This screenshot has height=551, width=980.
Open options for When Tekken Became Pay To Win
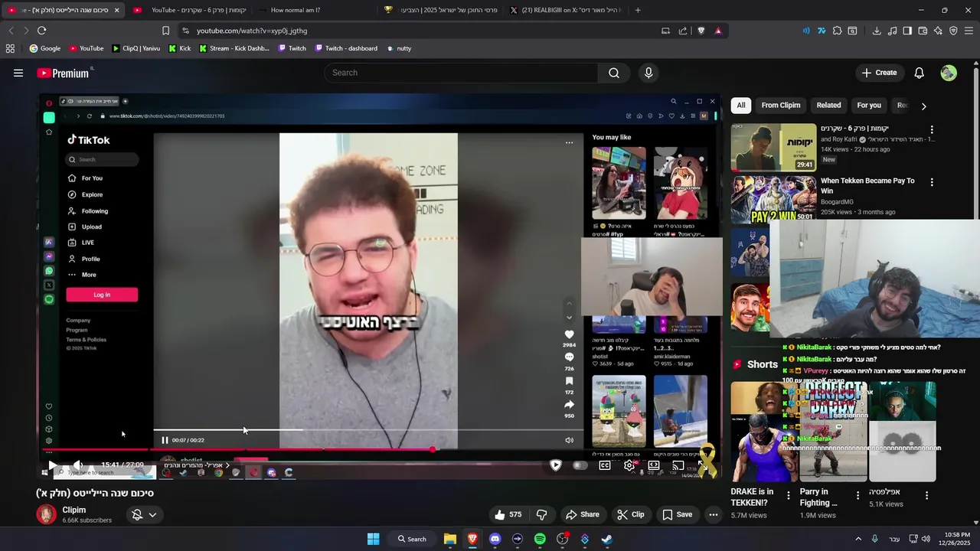(932, 182)
